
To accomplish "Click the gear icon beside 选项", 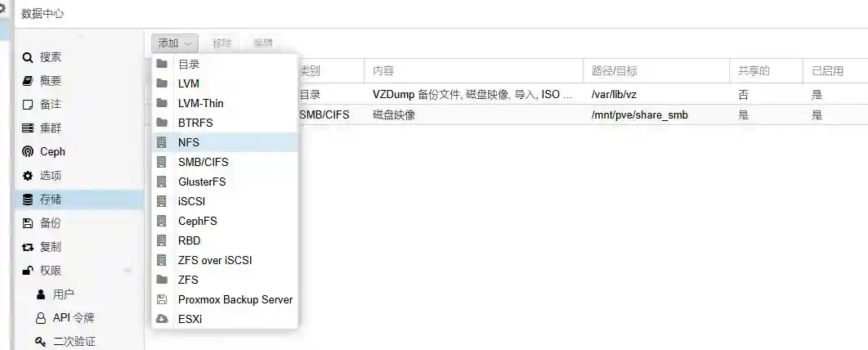I will [28, 176].
